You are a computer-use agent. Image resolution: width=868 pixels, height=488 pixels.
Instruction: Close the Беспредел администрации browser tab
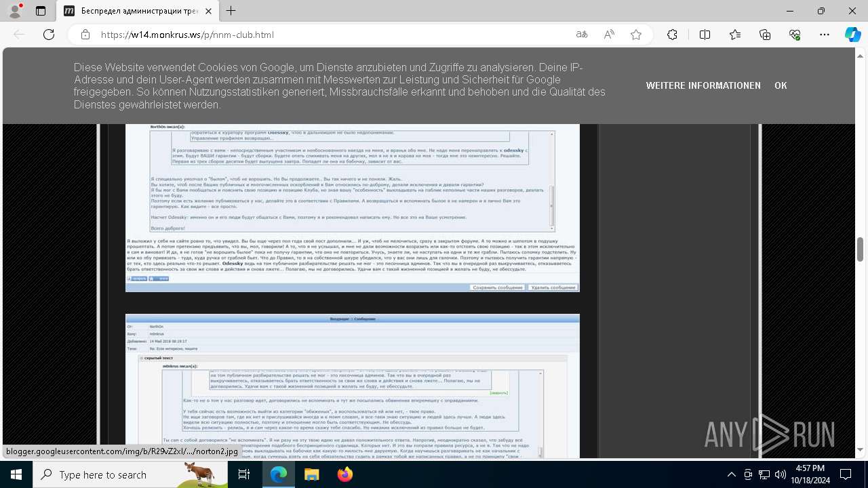click(208, 11)
